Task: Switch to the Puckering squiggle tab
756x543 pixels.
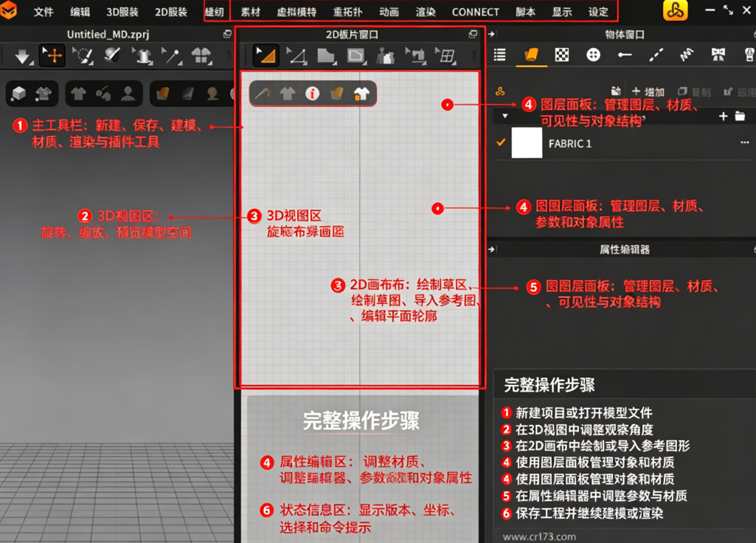Action: tap(687, 55)
